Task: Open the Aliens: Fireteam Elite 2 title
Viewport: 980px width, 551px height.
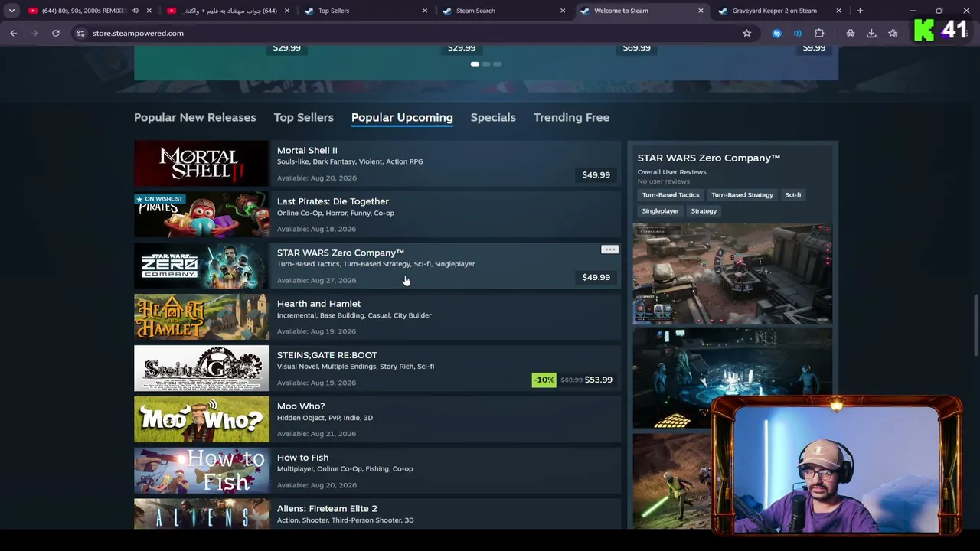Action: click(x=327, y=508)
